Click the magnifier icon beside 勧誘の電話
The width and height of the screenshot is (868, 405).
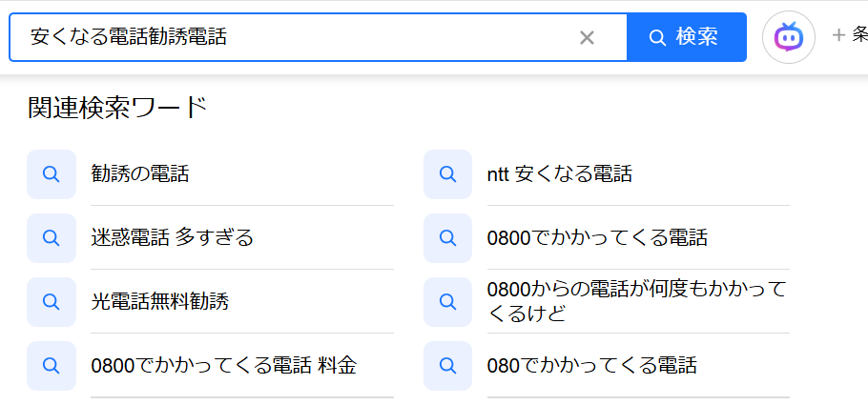point(52,174)
